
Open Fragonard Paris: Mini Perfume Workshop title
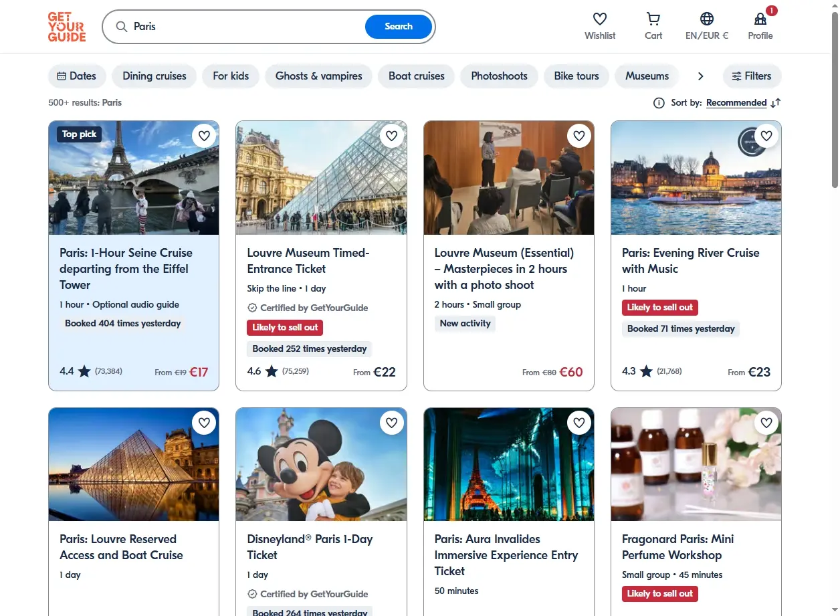point(678,547)
